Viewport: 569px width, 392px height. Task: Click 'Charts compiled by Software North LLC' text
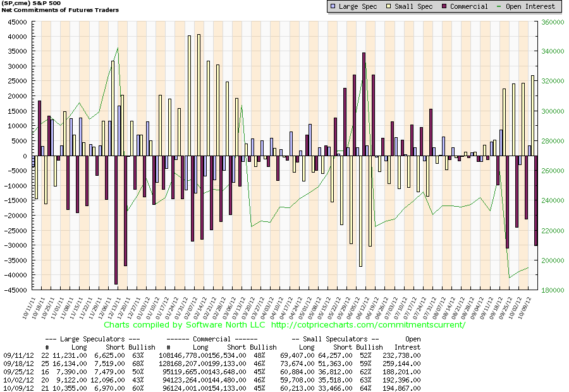[185, 325]
